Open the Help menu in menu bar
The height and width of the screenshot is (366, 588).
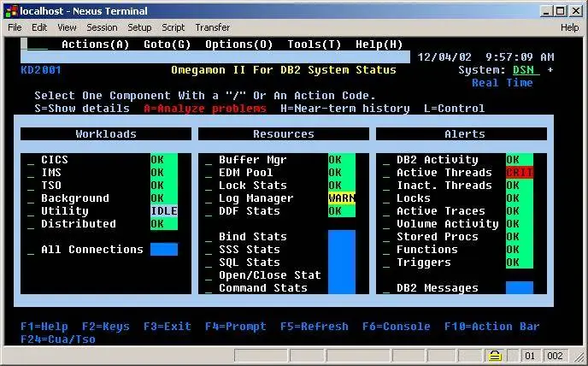click(569, 27)
